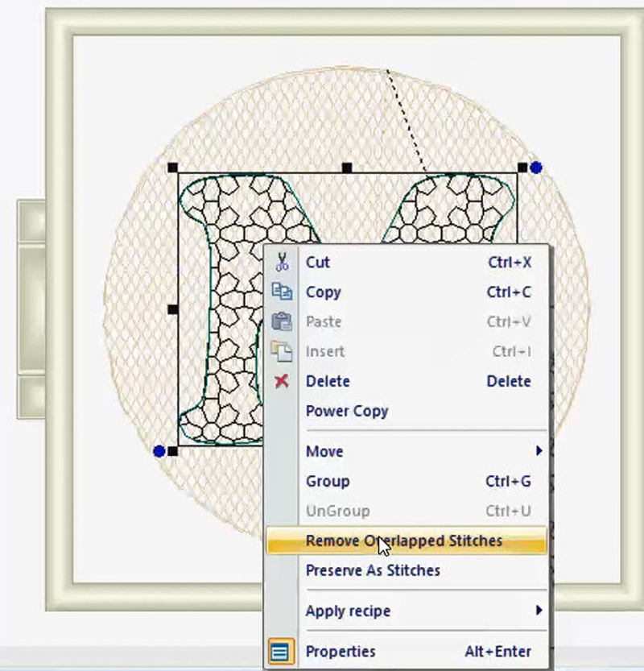Viewport: 644px width, 671px height.
Task: Click the Copy icon in context menu
Action: 281,292
